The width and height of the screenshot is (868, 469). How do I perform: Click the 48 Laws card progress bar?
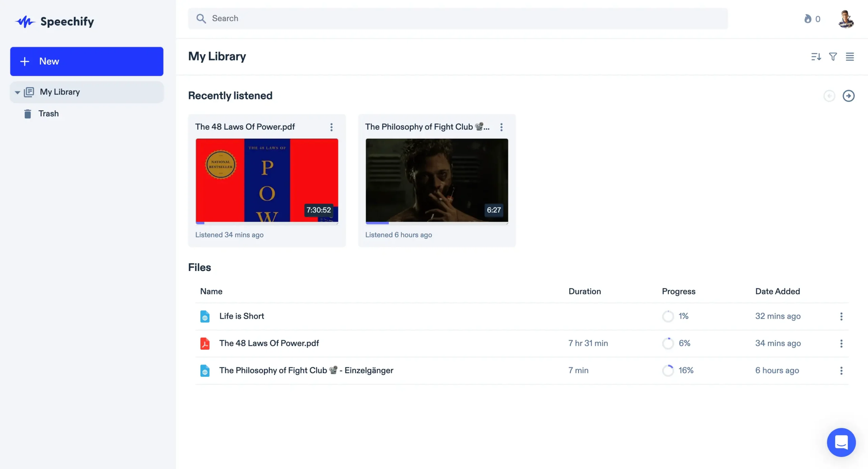267,223
